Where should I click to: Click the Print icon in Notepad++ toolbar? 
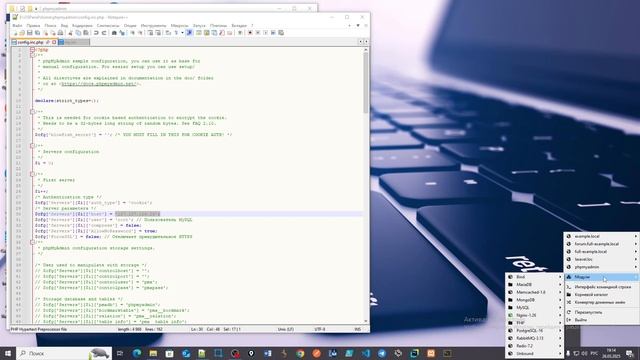[60, 33]
